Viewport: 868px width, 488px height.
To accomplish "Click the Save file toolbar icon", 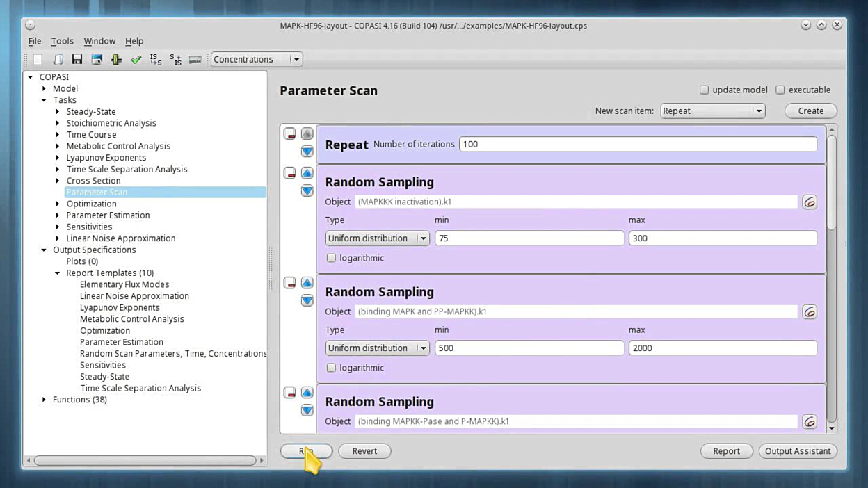I will coord(77,60).
